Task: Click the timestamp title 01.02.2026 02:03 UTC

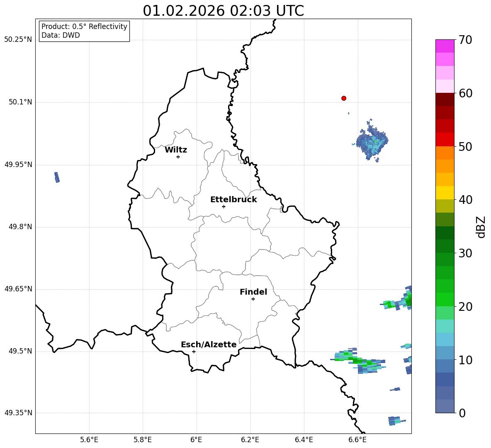Action: click(x=223, y=11)
